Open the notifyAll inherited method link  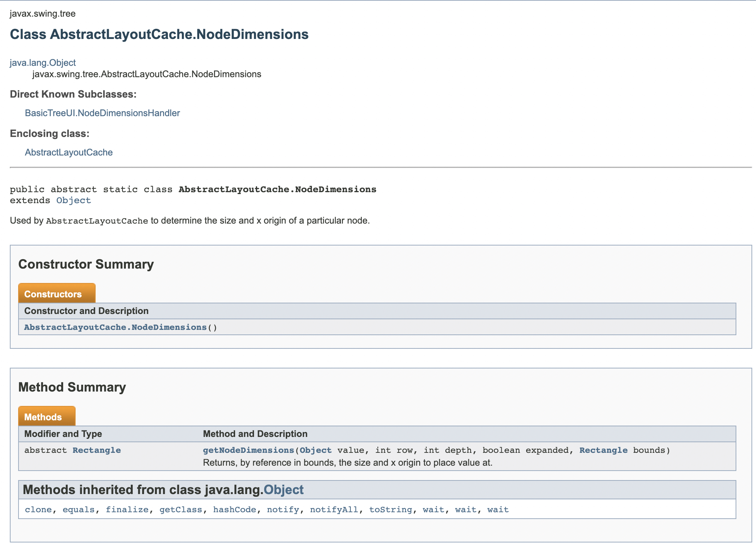334,510
